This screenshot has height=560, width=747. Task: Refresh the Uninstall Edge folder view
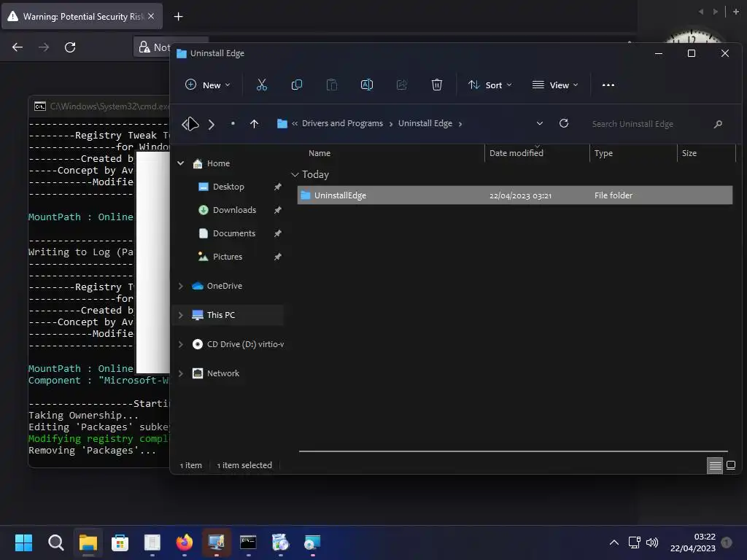pos(564,123)
